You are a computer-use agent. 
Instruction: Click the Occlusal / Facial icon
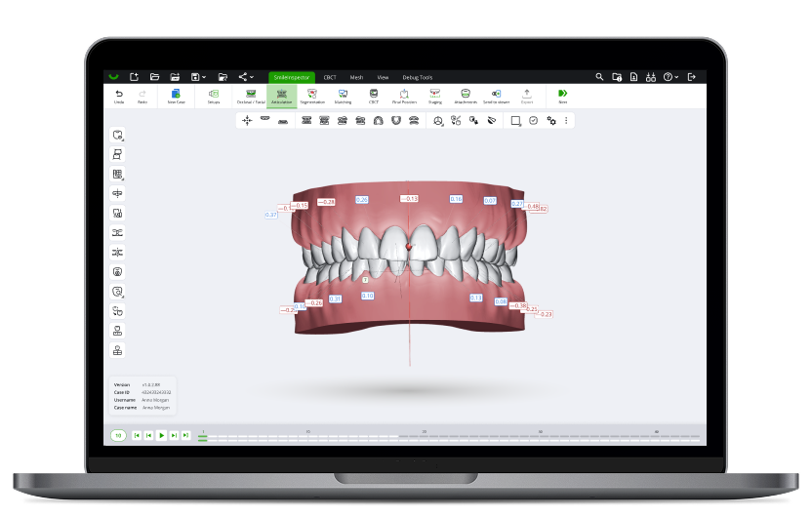click(251, 95)
